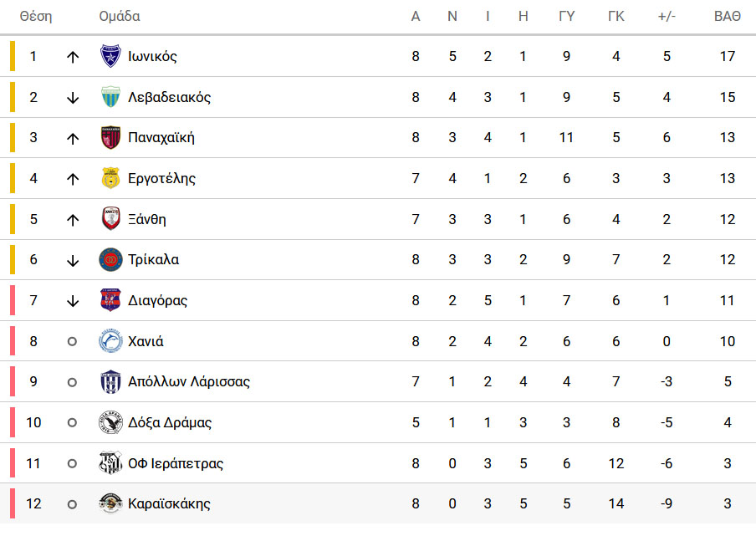Screen dimensions: 756x536
Task: Select the Καραϊσκάκης row points value
Action: point(728,503)
